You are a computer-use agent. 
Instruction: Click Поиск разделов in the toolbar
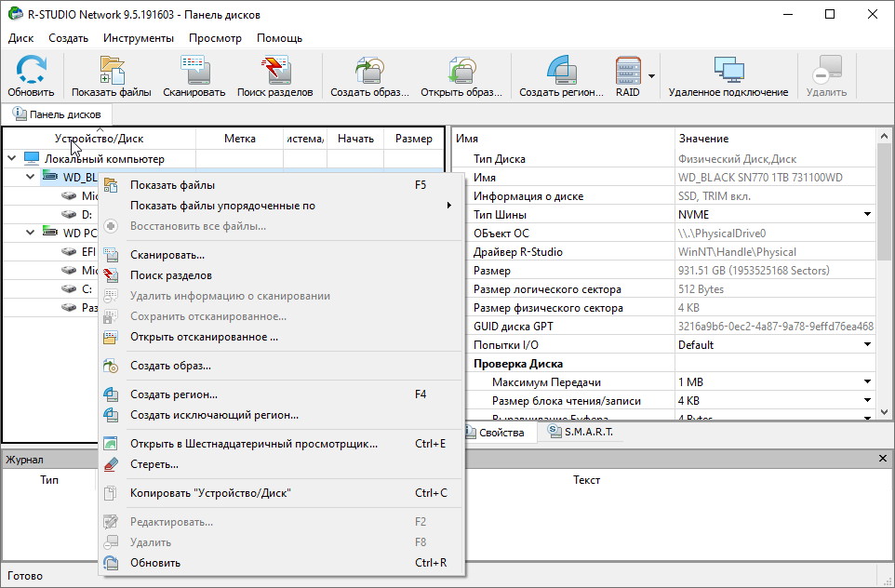275,76
